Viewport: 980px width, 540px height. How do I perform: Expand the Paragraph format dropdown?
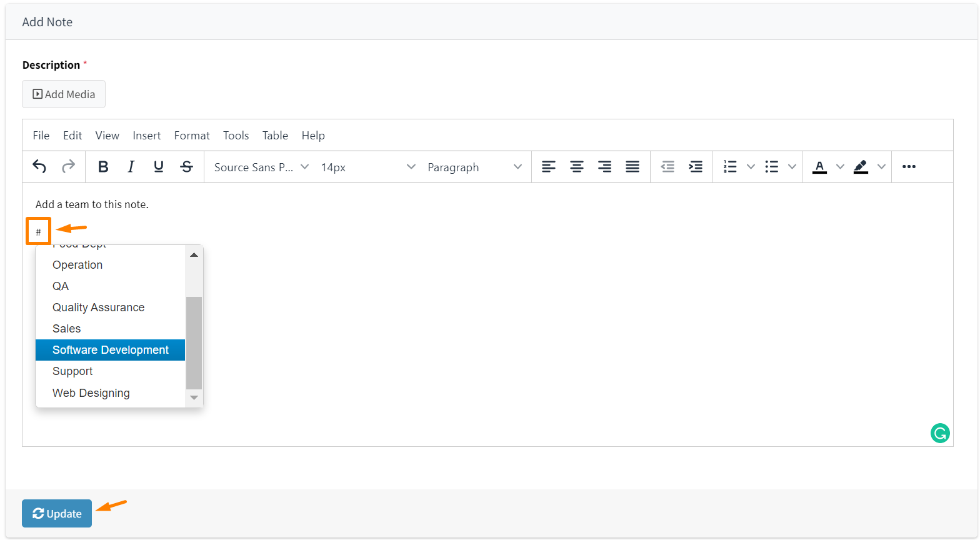(x=474, y=167)
